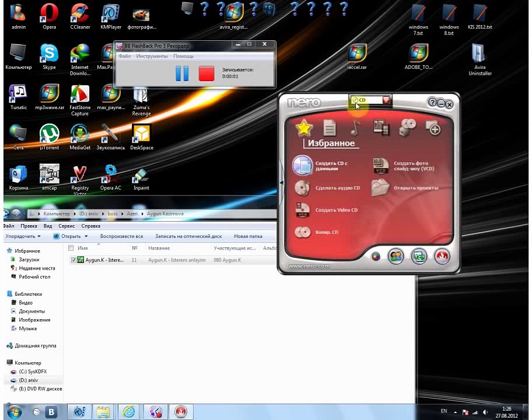This screenshot has width=532, height=420.
Task: Visit www.nero.com link in Nero window
Action: point(309,266)
